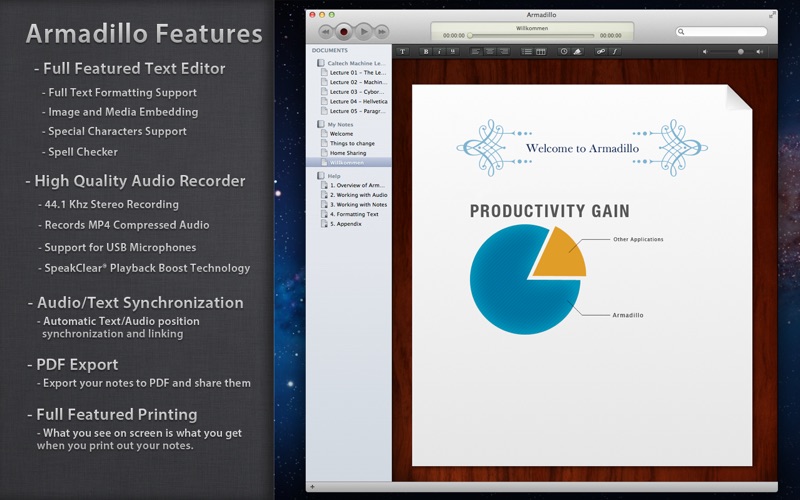This screenshot has width=800, height=500.
Task: Click the special characters f icon
Action: tap(615, 52)
